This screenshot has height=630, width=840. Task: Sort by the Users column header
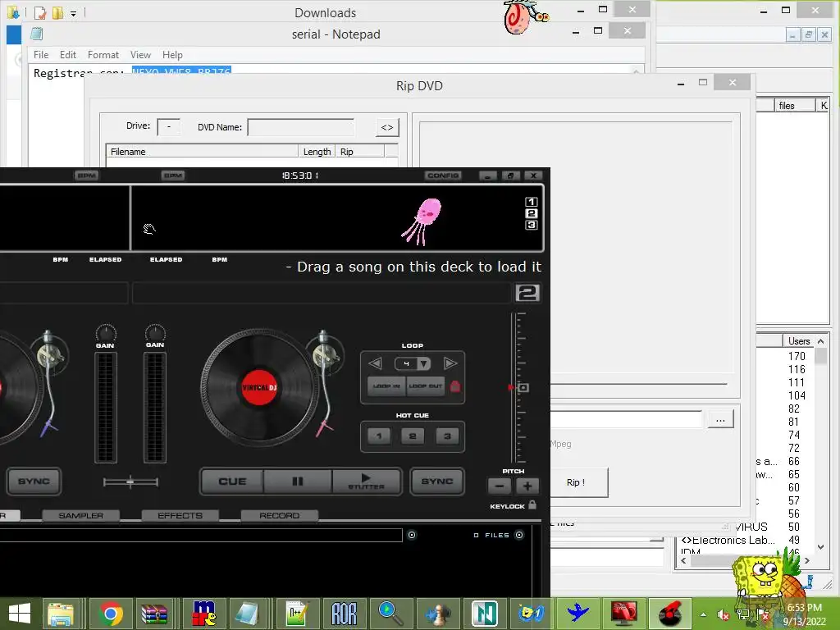click(799, 340)
